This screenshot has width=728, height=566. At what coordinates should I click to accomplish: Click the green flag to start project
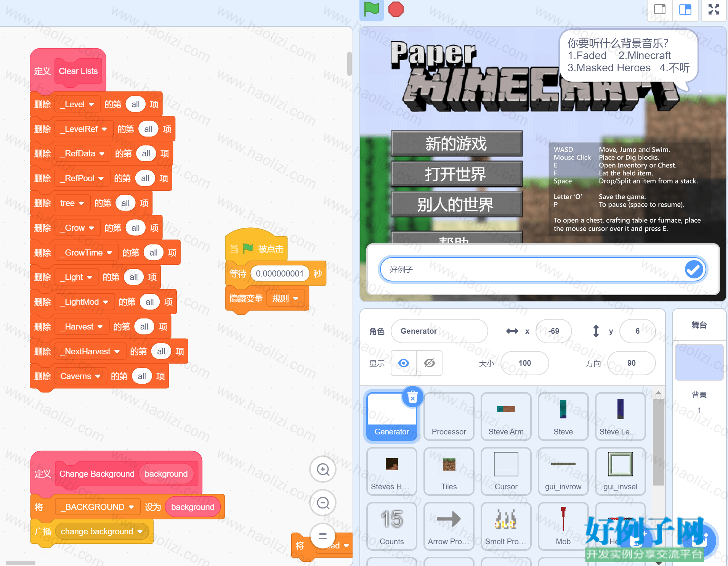(372, 9)
